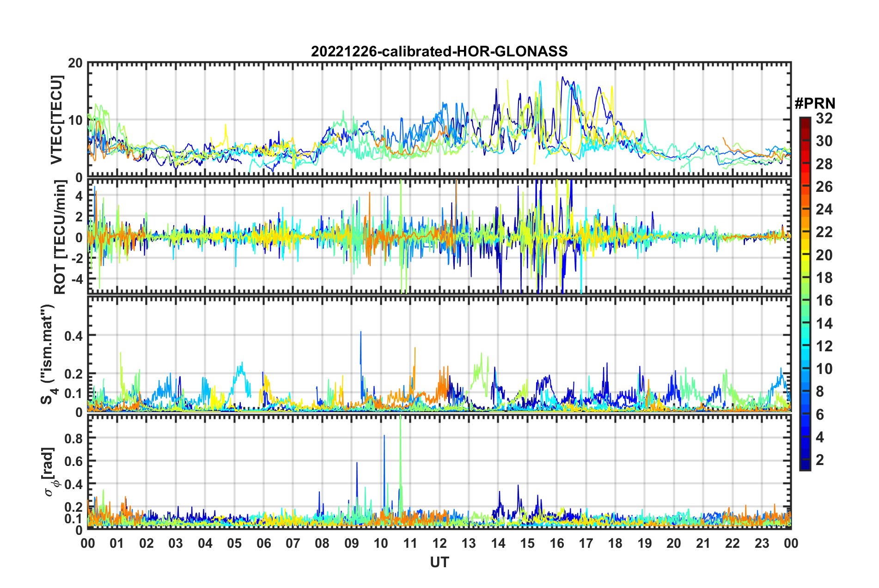Click the "15" hour tick on the UT axis
The width and height of the screenshot is (879, 588).
pos(527,543)
